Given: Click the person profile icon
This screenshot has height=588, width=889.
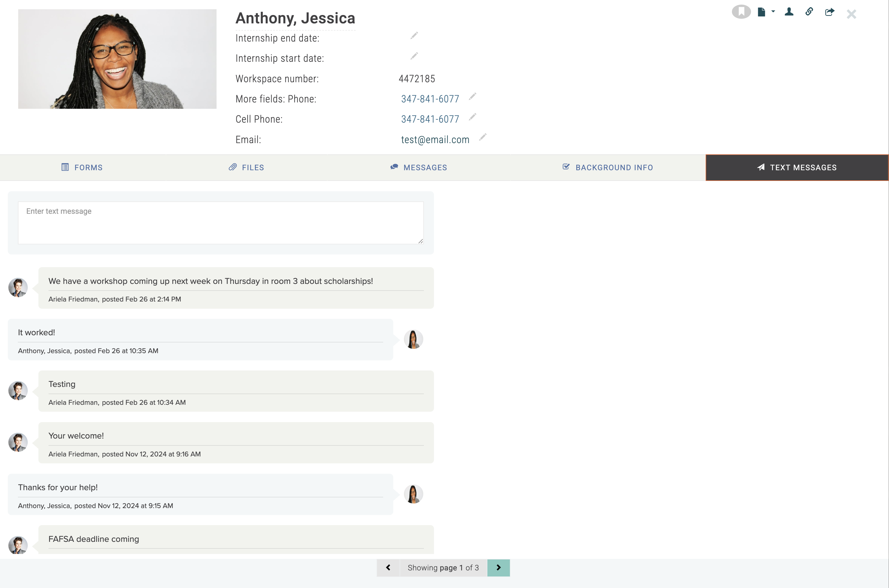Looking at the screenshot, I should point(789,12).
